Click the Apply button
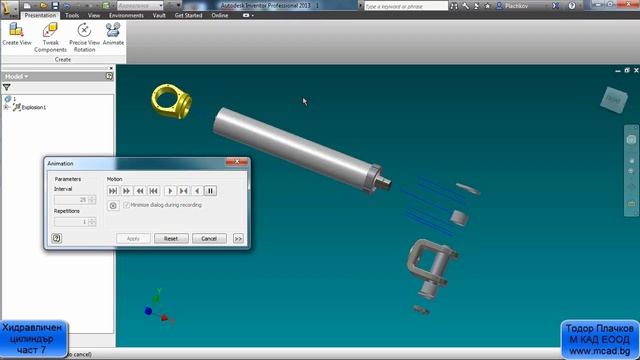The width and height of the screenshot is (640, 360). pos(133,238)
